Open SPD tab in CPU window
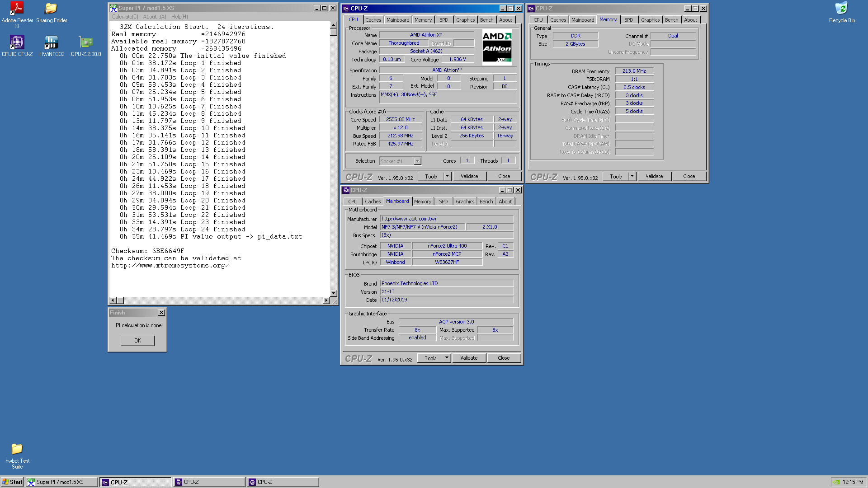 tap(444, 20)
